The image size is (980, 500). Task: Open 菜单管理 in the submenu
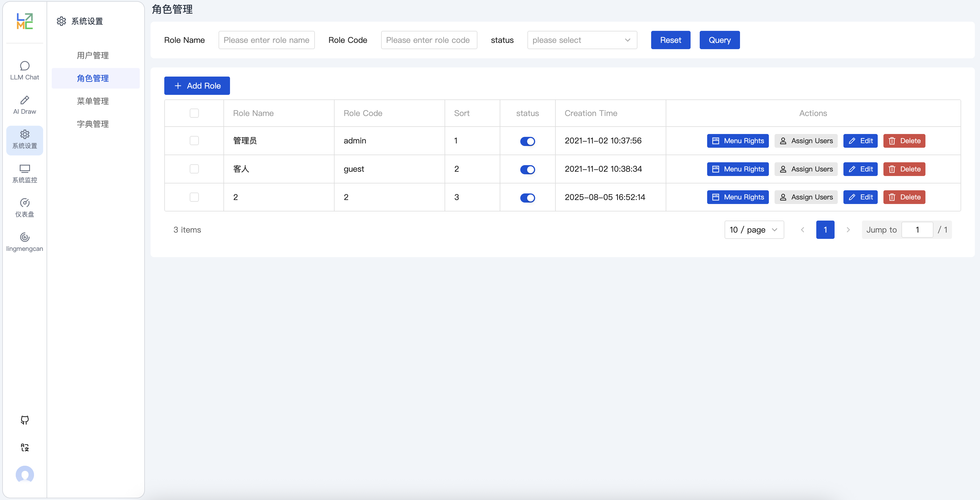tap(93, 101)
